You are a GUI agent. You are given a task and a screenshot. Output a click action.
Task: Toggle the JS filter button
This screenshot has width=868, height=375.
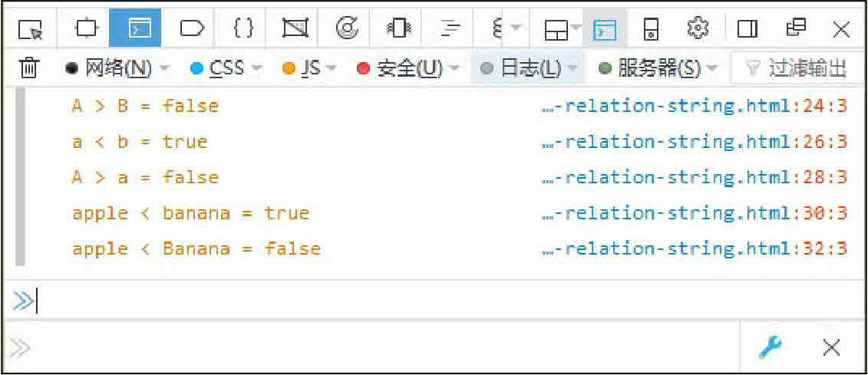[x=301, y=68]
